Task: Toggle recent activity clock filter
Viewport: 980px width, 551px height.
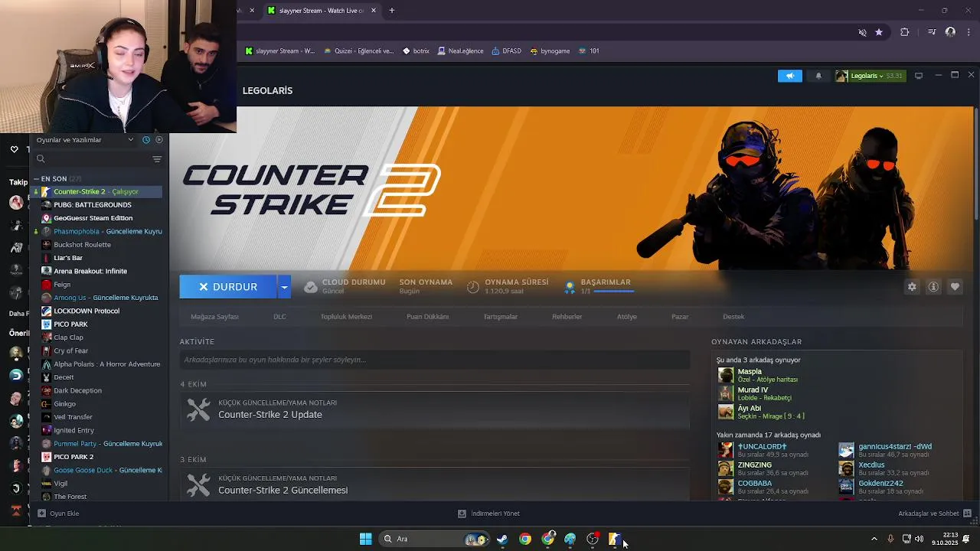Action: (x=146, y=140)
